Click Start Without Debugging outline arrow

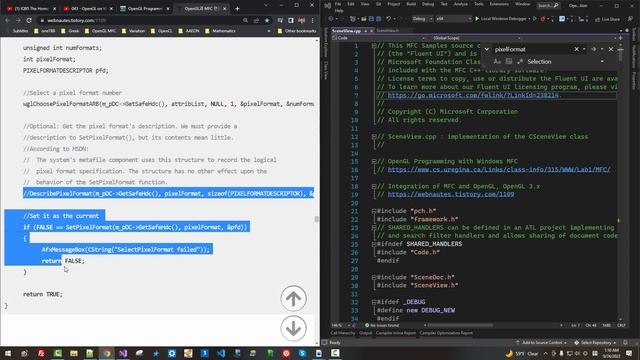point(535,19)
